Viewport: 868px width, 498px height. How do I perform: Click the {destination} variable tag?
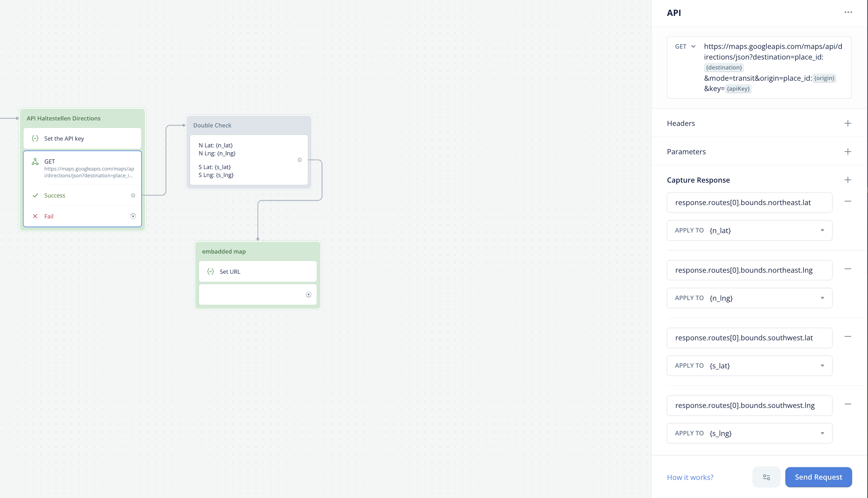click(724, 68)
